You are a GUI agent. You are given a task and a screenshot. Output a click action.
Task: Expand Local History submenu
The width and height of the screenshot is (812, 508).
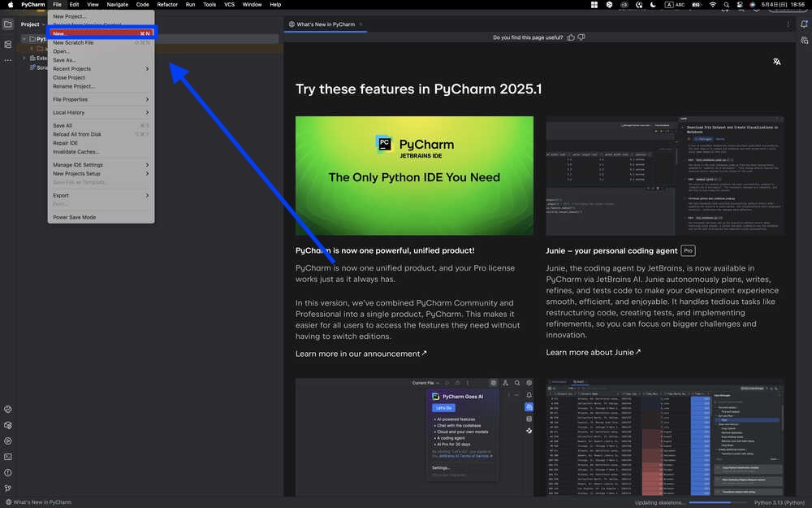[101, 112]
